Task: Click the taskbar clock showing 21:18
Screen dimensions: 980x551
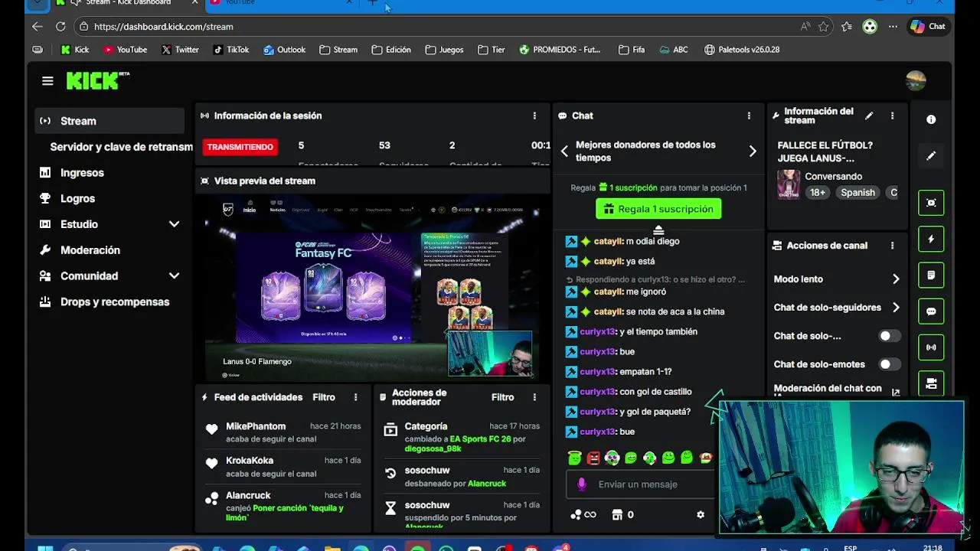Action: pos(933,548)
